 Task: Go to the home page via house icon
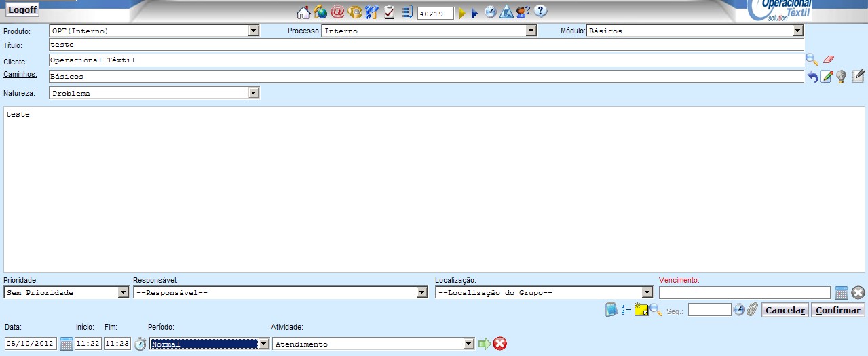(x=303, y=12)
